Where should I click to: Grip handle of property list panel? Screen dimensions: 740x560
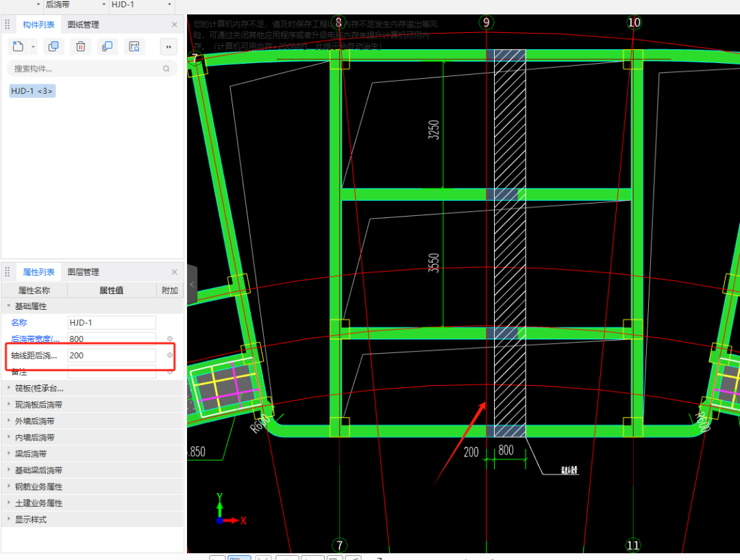point(7,272)
